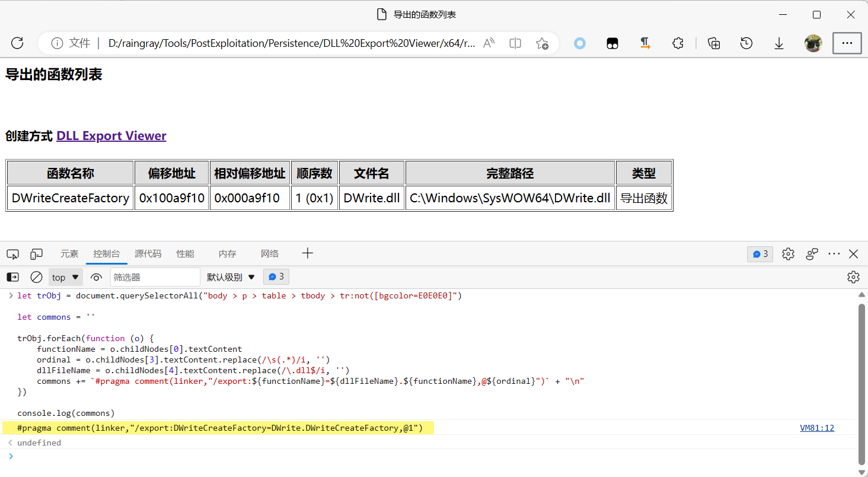
Task: Click the #pragma comment output line
Action: click(x=220, y=428)
